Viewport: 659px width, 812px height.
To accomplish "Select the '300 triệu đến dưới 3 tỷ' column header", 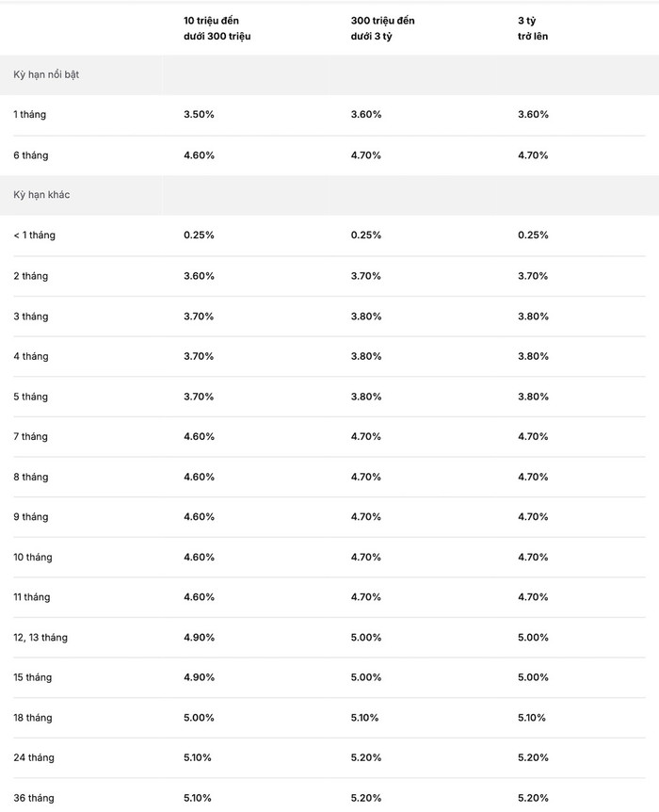I will coord(382,28).
